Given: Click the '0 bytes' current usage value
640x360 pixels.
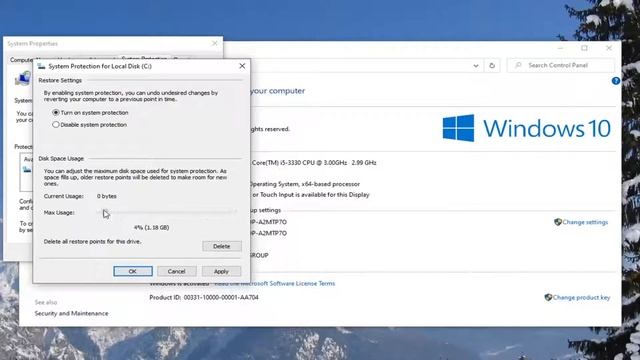Looking at the screenshot, I should (107, 196).
